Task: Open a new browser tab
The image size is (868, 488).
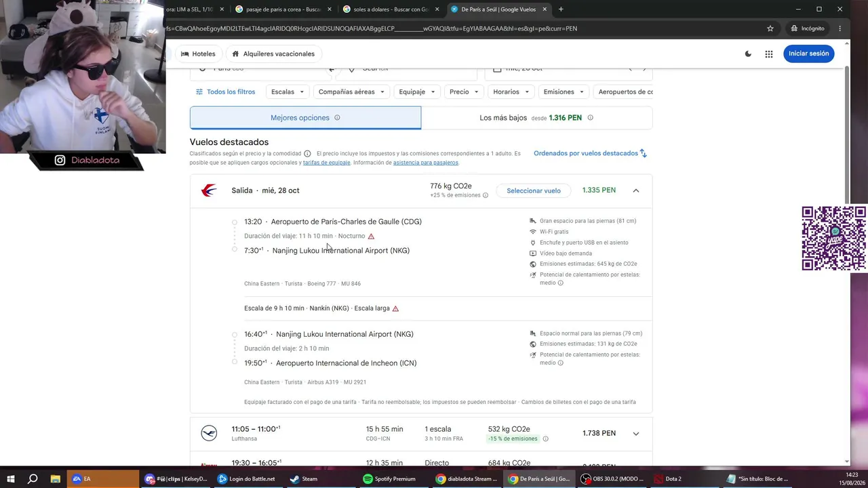Action: (x=561, y=9)
